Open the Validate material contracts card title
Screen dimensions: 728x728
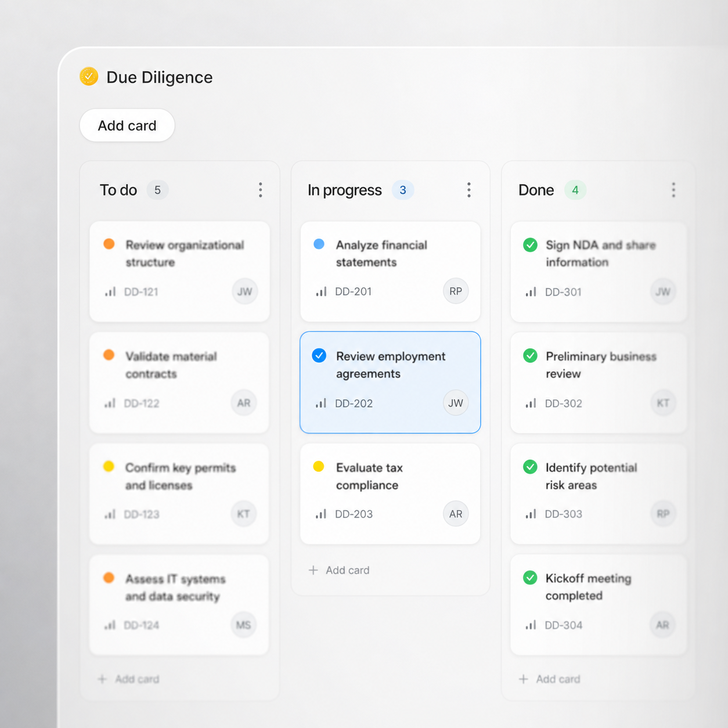tap(171, 365)
